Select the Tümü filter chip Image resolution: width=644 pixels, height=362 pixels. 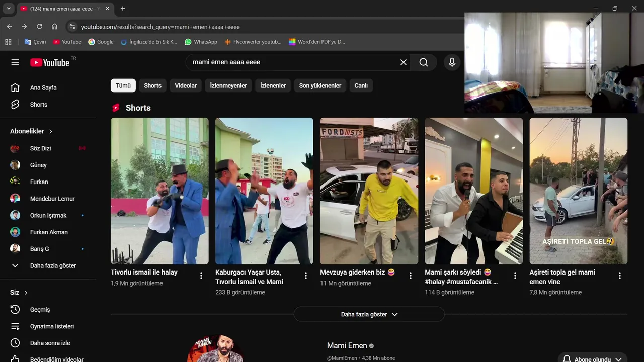point(123,85)
